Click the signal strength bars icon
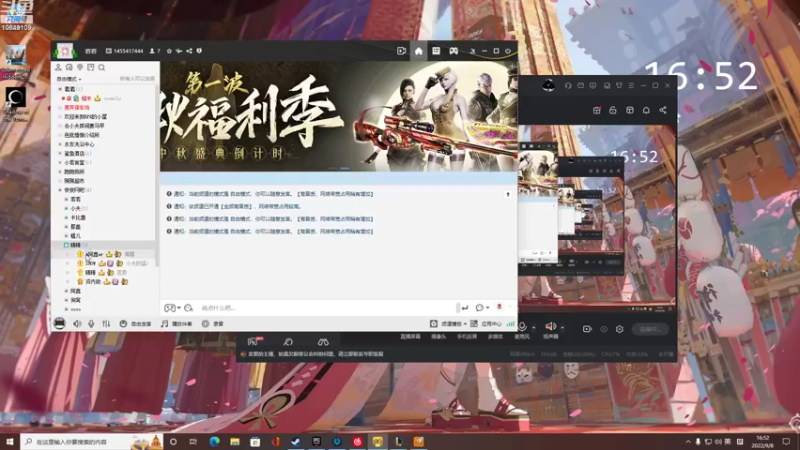This screenshot has width=800, height=450. pos(511,323)
